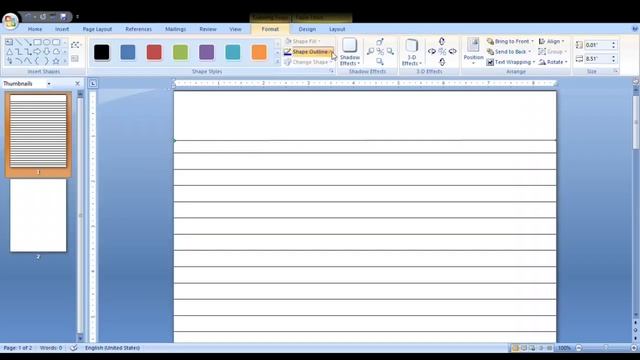Screen dimensions: 640x360
Task: Click the proofing check icon in status bar
Action: click(74, 348)
